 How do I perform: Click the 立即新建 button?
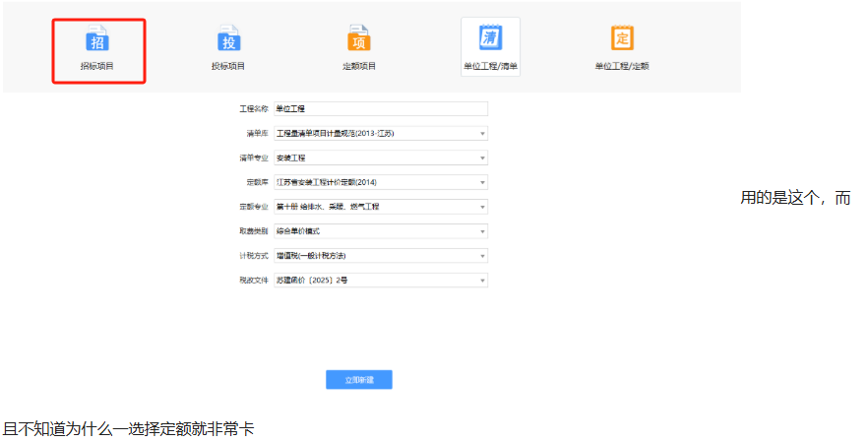[x=359, y=380]
